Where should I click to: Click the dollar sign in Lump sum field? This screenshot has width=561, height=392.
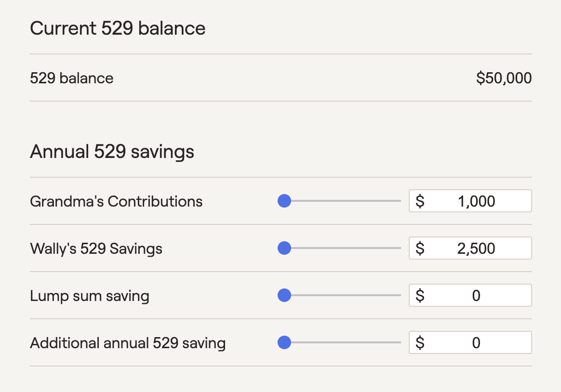coord(420,295)
